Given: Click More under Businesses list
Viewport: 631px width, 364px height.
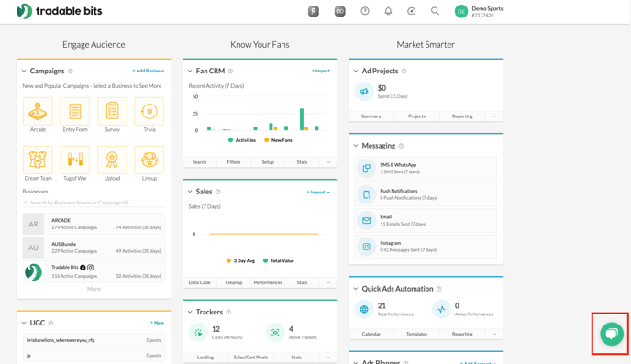Looking at the screenshot, I should 94,289.
